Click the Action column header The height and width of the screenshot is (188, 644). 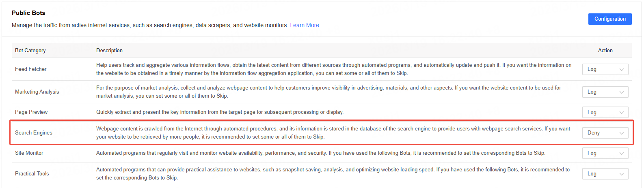click(605, 51)
